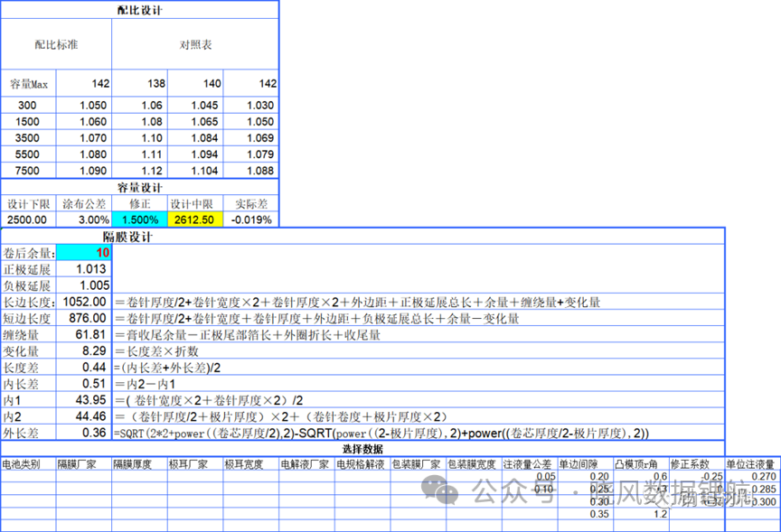Screen dimensions: 781x532
Task: Select the 外长差 value 0.36
Action: coord(84,433)
